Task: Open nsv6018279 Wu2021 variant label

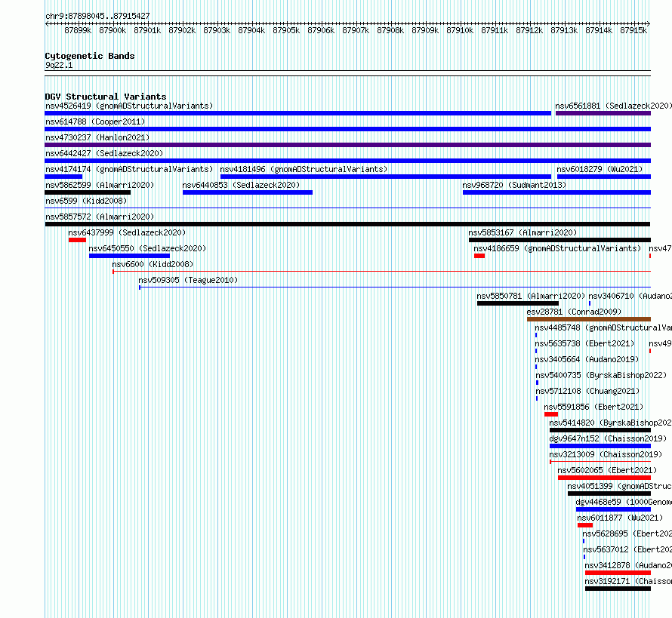Action: tap(600, 169)
